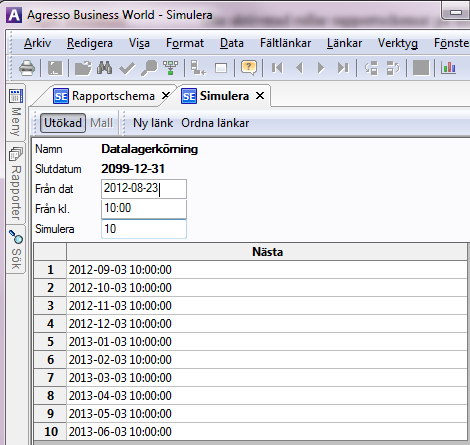The image size is (470, 445).
Task: Click the bar chart icon
Action: pos(449,68)
